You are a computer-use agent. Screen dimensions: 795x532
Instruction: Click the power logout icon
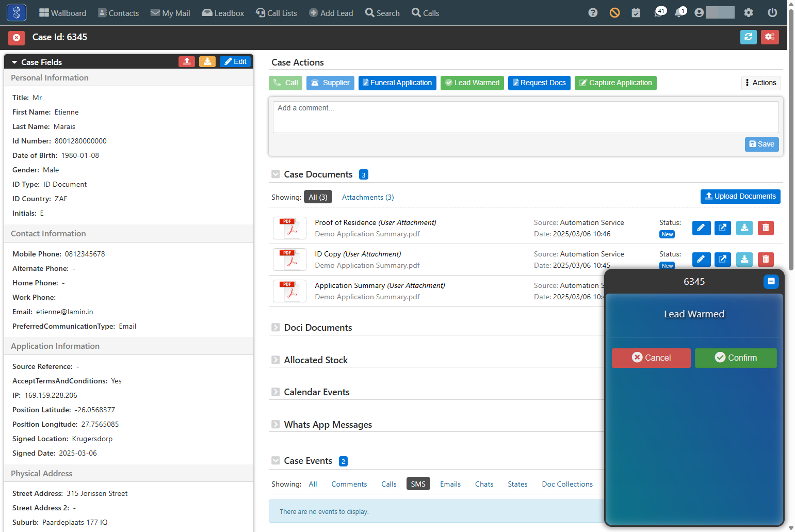click(x=772, y=13)
